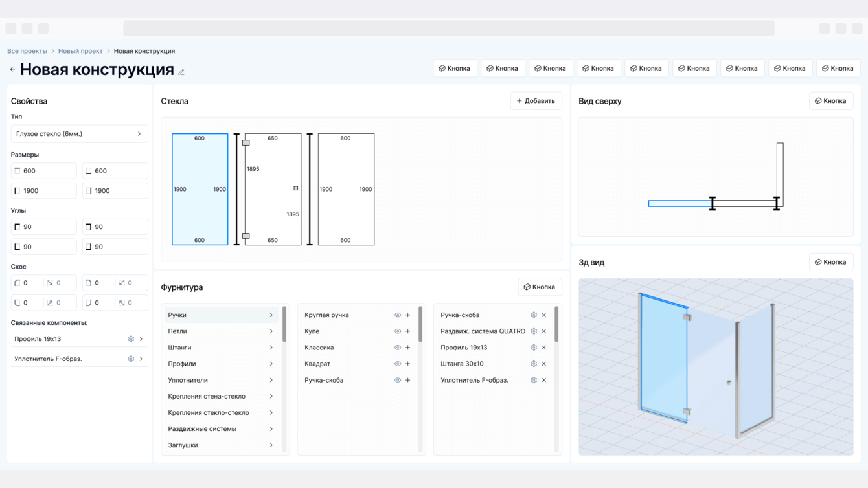
Task: Click the blue glass in the 3D view
Action: [x=664, y=357]
